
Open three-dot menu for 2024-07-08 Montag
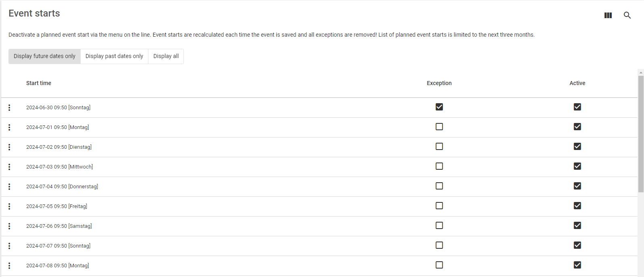(x=9, y=266)
